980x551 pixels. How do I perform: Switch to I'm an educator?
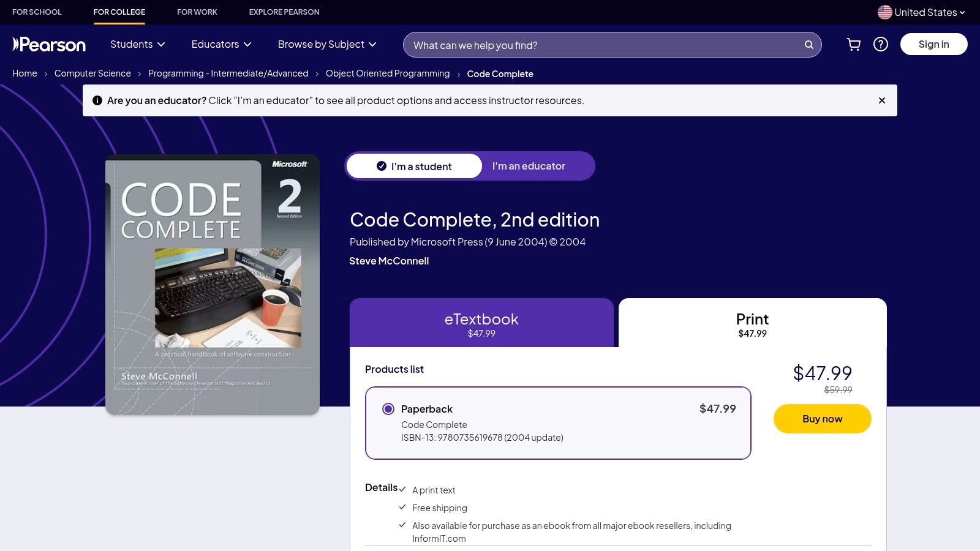click(529, 166)
